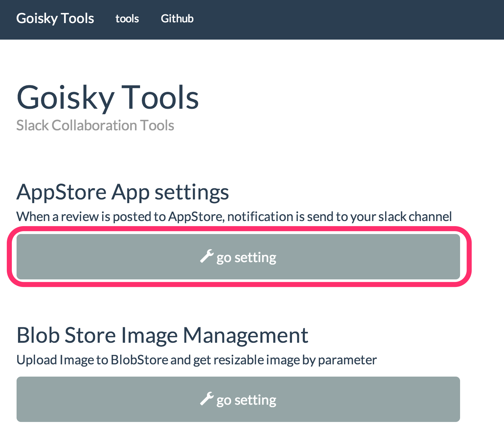
Task: Click the Goisky Tools navbar brand
Action: coord(55,18)
